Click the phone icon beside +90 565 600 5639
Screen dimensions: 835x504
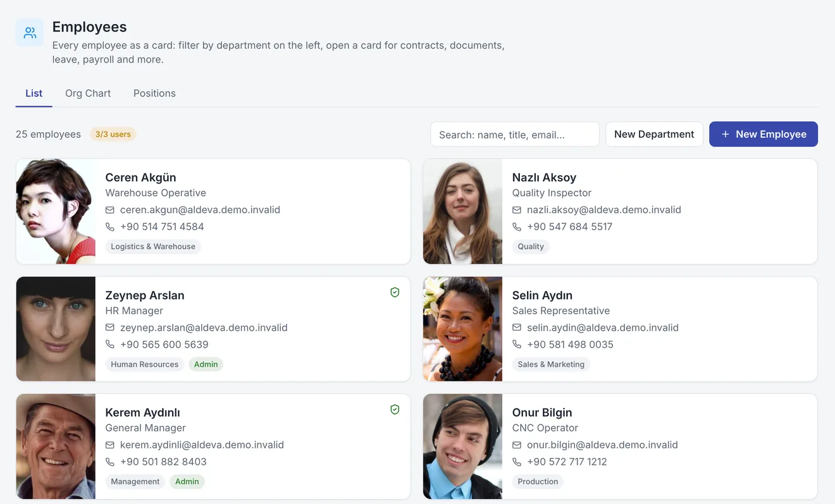pyautogui.click(x=110, y=345)
